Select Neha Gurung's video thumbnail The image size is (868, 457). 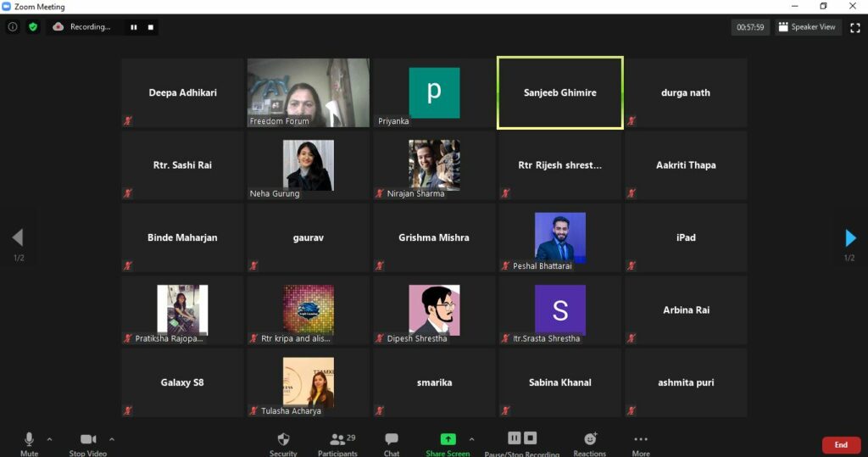pyautogui.click(x=308, y=165)
